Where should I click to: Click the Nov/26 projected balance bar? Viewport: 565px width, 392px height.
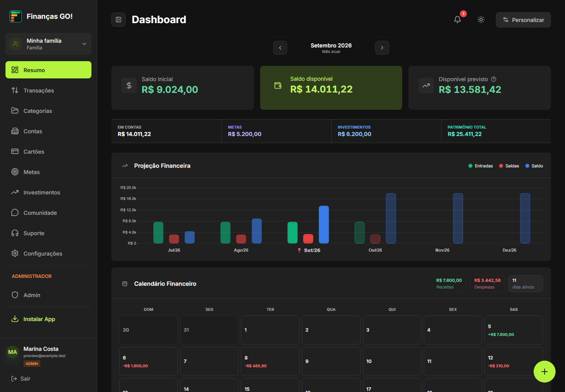coord(458,218)
